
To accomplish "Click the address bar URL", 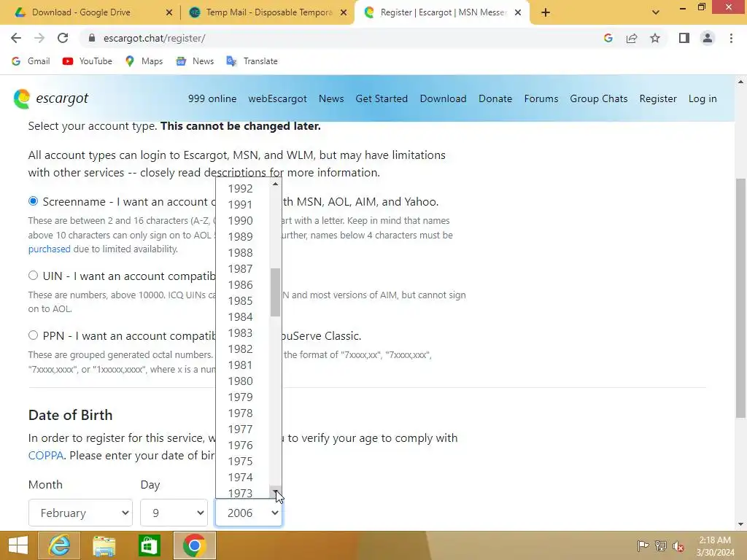I will click(x=155, y=38).
